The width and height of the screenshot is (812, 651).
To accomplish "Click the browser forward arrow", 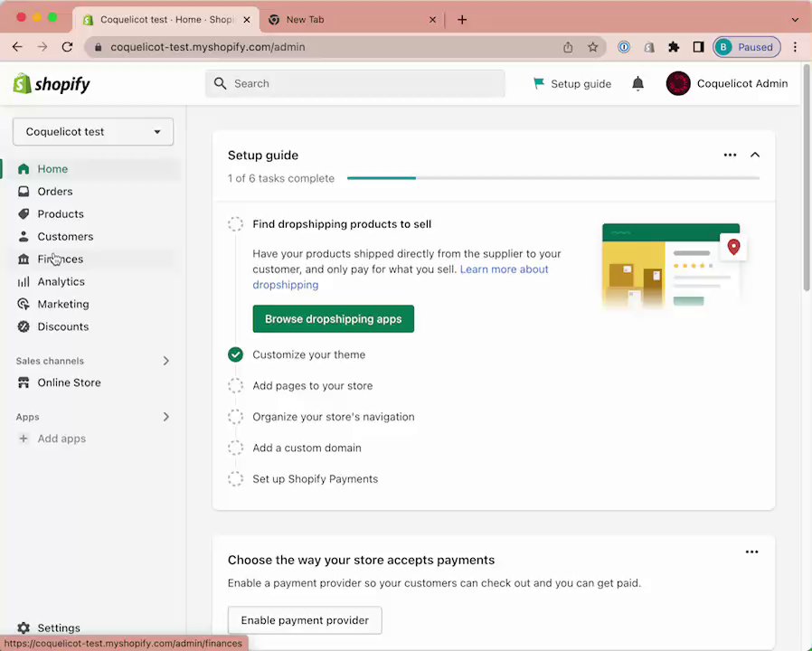I will [42, 47].
